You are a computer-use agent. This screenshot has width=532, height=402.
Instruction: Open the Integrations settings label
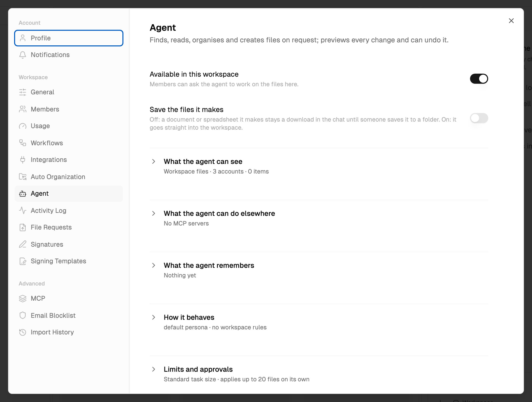click(49, 160)
